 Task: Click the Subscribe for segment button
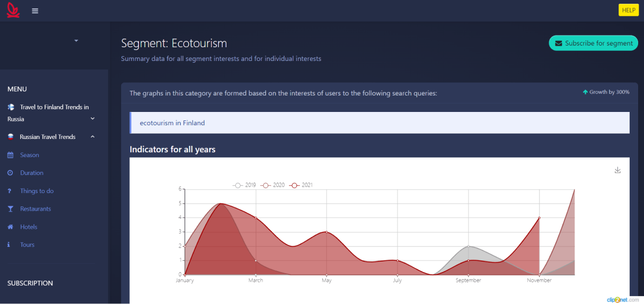pyautogui.click(x=593, y=44)
